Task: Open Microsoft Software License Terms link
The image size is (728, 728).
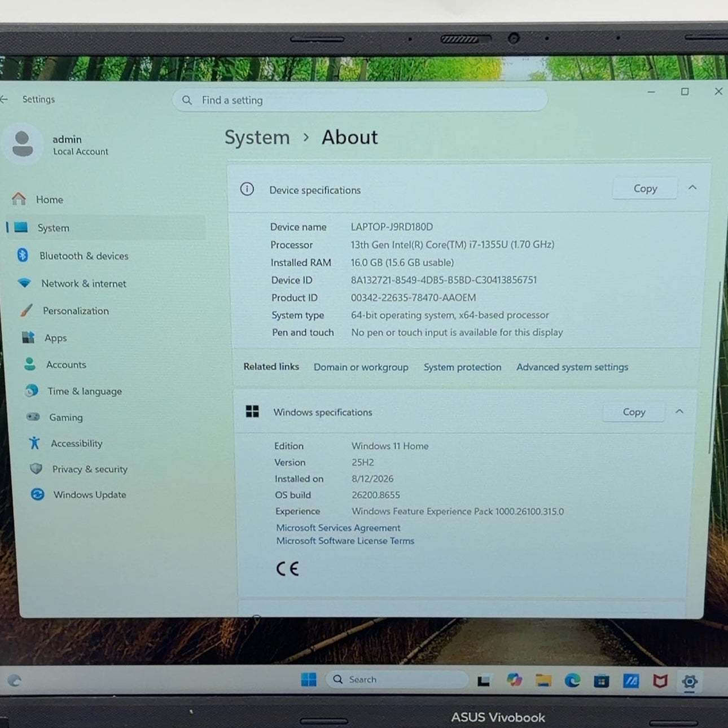Action: [x=345, y=541]
